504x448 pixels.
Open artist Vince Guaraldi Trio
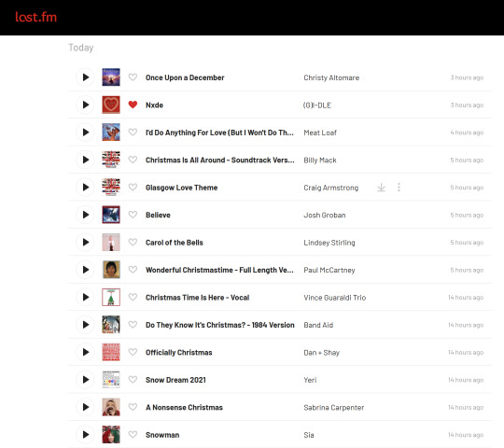point(335,298)
